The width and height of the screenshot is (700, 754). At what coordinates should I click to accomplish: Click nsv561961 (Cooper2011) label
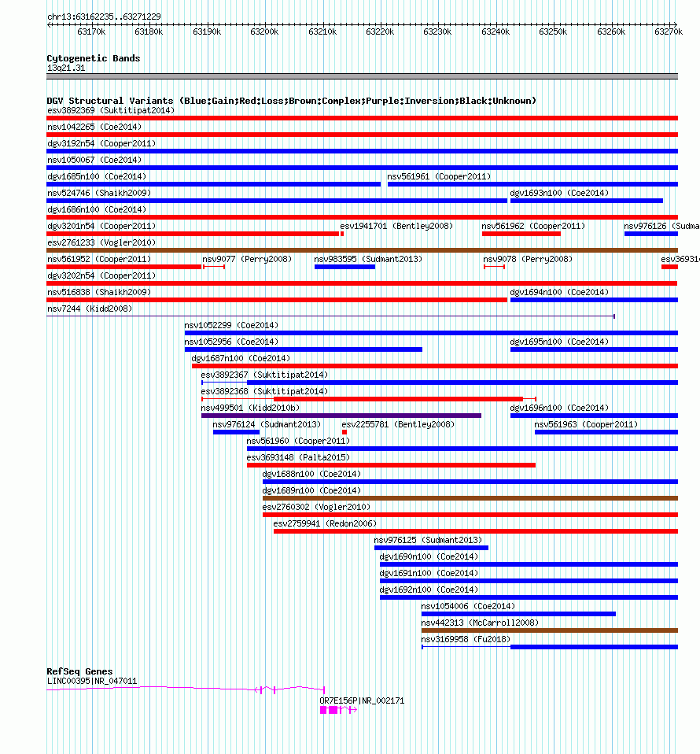(439, 176)
